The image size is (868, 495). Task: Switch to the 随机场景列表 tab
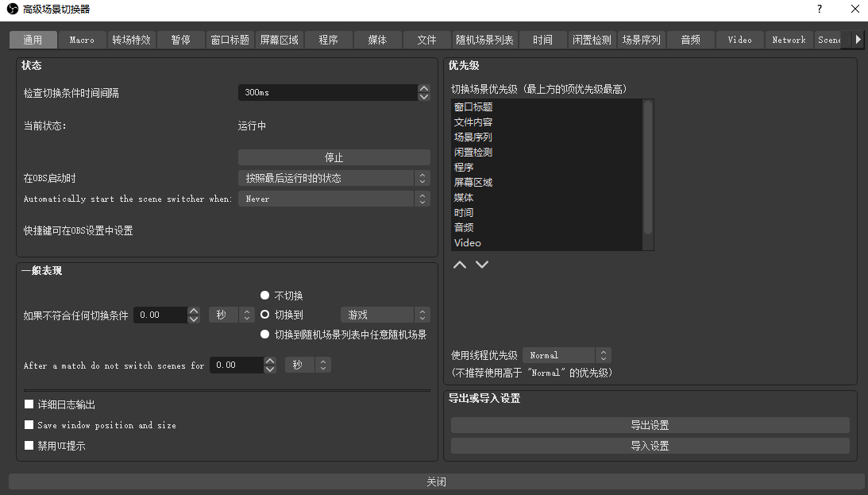(x=485, y=40)
